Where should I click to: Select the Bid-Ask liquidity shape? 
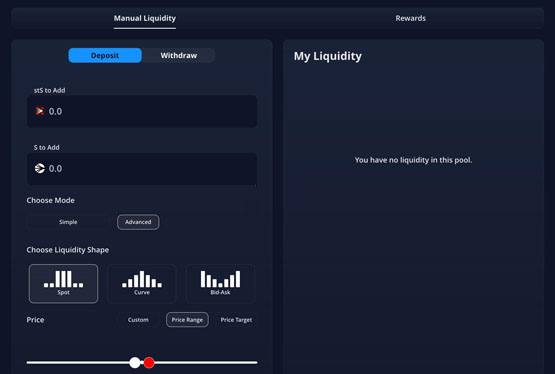(x=220, y=283)
